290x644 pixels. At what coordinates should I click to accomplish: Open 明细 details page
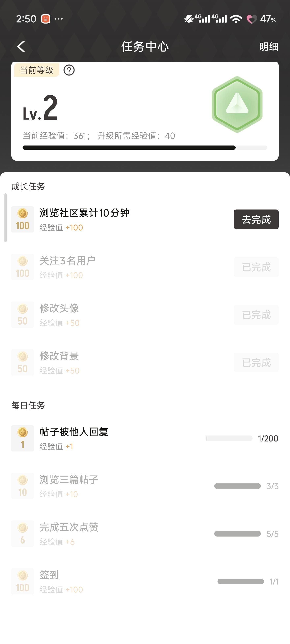coord(268,47)
